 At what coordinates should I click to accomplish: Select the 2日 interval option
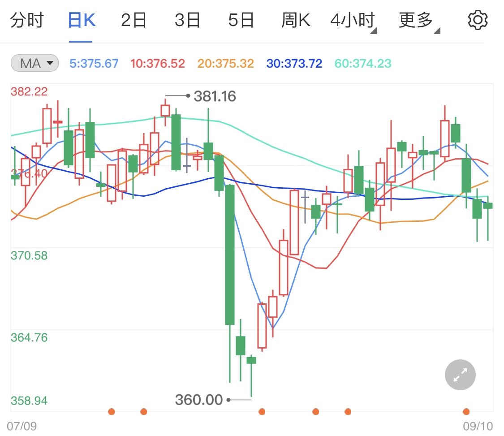[x=133, y=20]
